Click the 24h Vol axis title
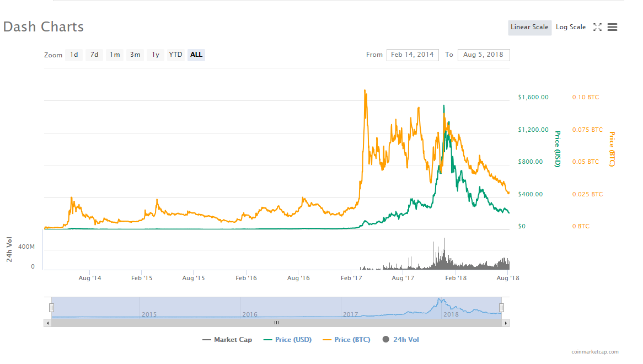This screenshot has width=643, height=364. coord(9,249)
